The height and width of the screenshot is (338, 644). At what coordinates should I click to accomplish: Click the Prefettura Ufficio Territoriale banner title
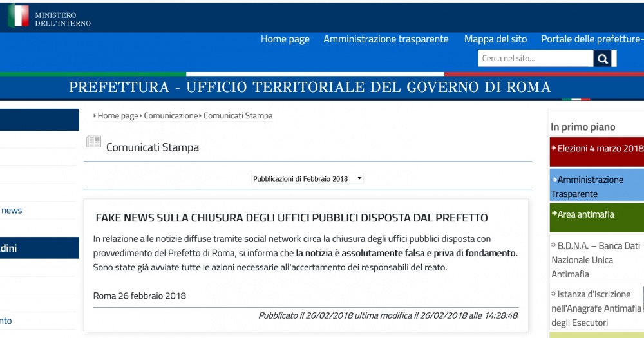click(x=310, y=87)
